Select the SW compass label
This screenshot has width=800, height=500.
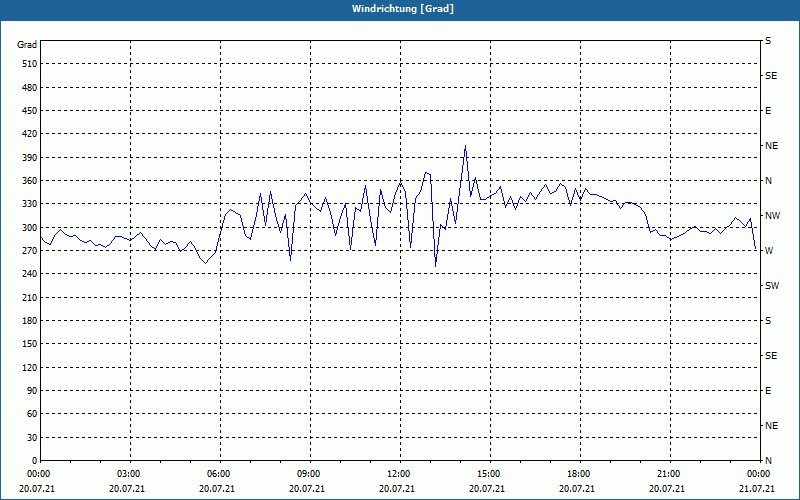tap(772, 286)
